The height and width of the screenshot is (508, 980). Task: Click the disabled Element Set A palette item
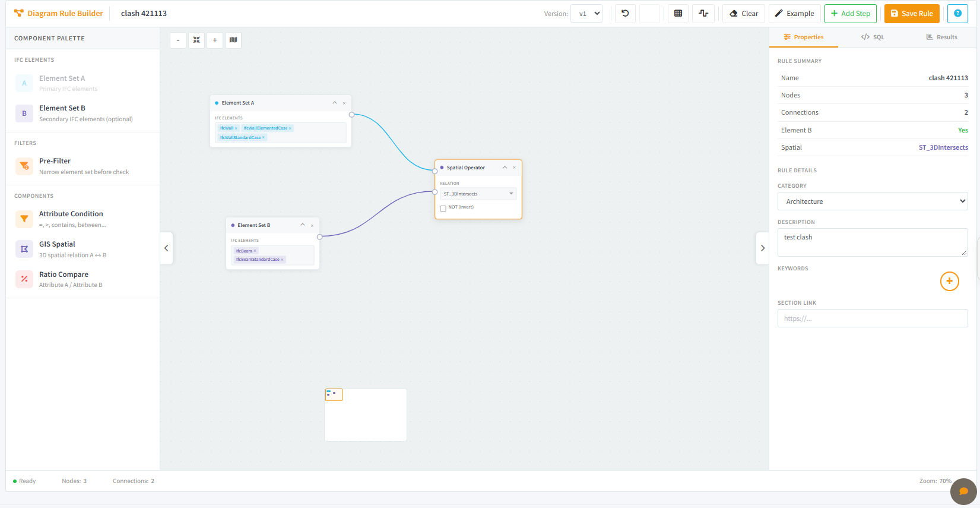click(83, 83)
